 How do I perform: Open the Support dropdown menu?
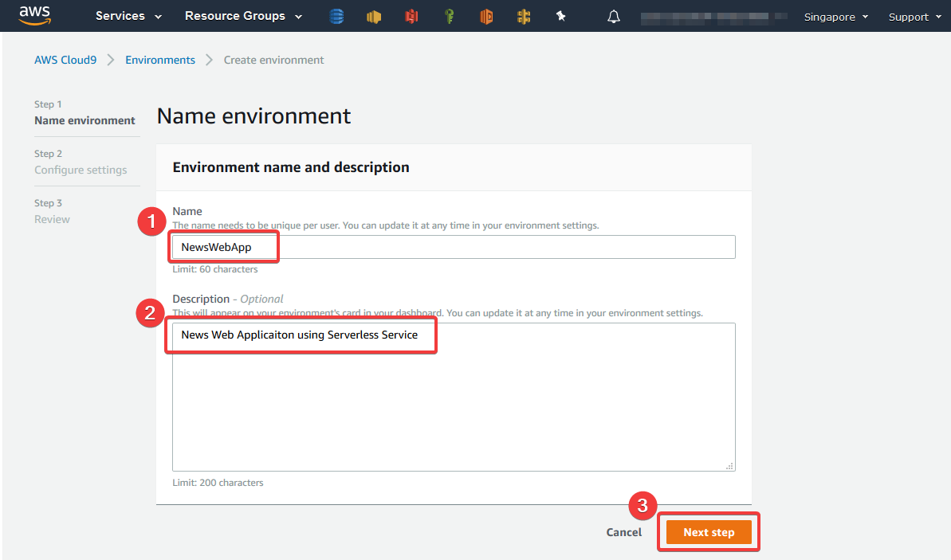[x=914, y=17]
